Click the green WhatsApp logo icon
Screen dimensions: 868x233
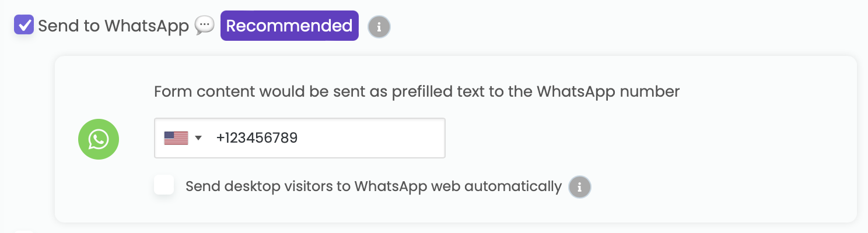tap(99, 139)
